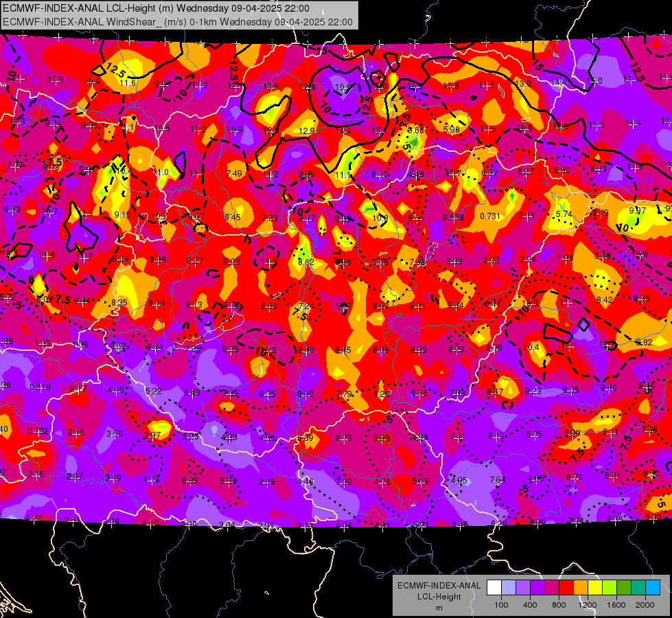This screenshot has height=618, width=672.
Task: Select the red legend color box
Action: (566, 588)
